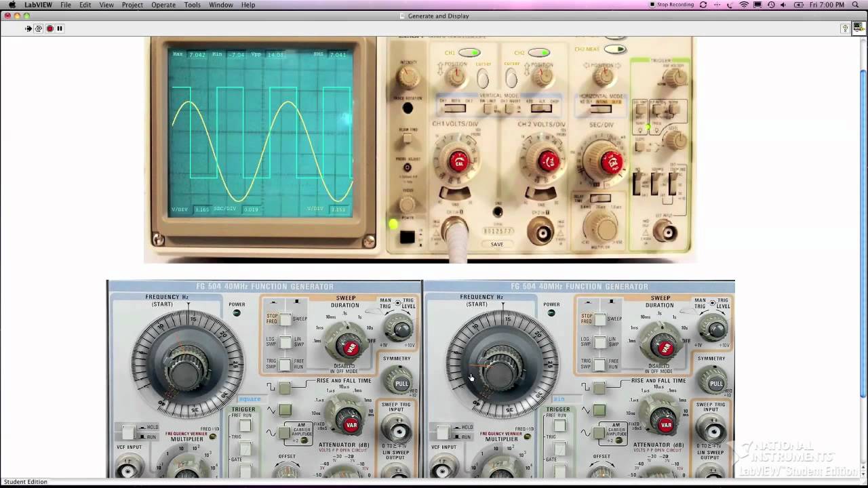Toggle left generator TRIG SWP/FREE RUN button
This screenshot has width=868, height=488.
[285, 365]
